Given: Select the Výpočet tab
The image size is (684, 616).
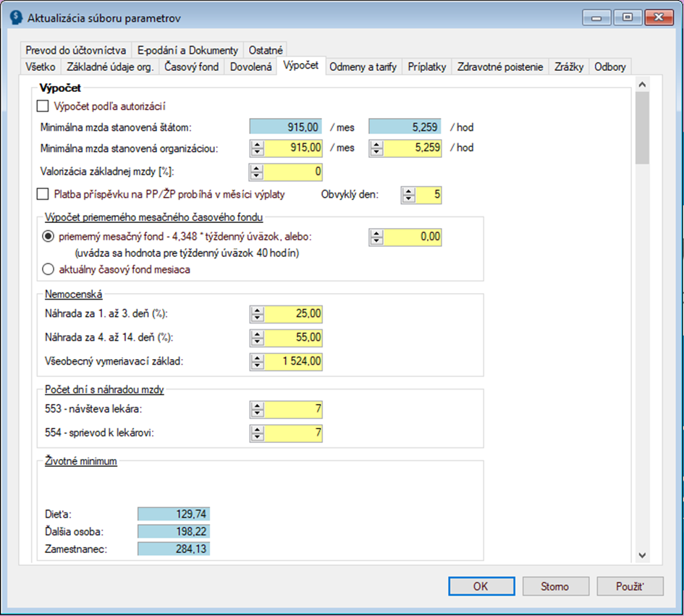Looking at the screenshot, I should click(x=300, y=65).
